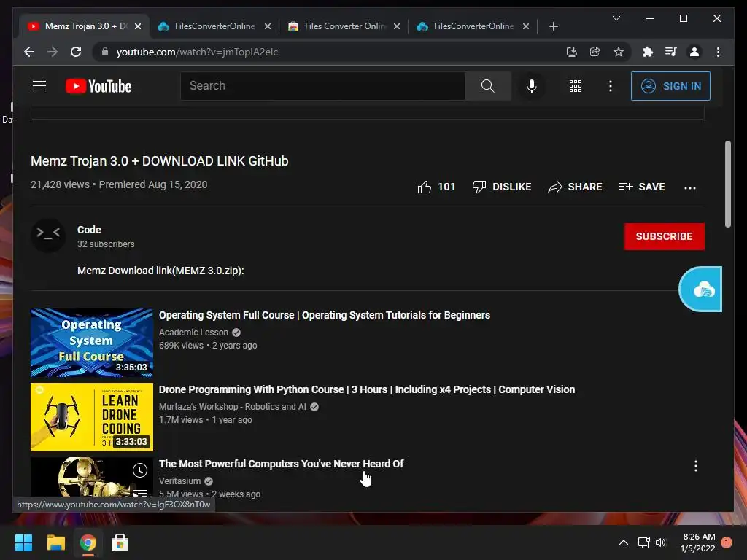
Task: Open a new browser tab
Action: (553, 26)
